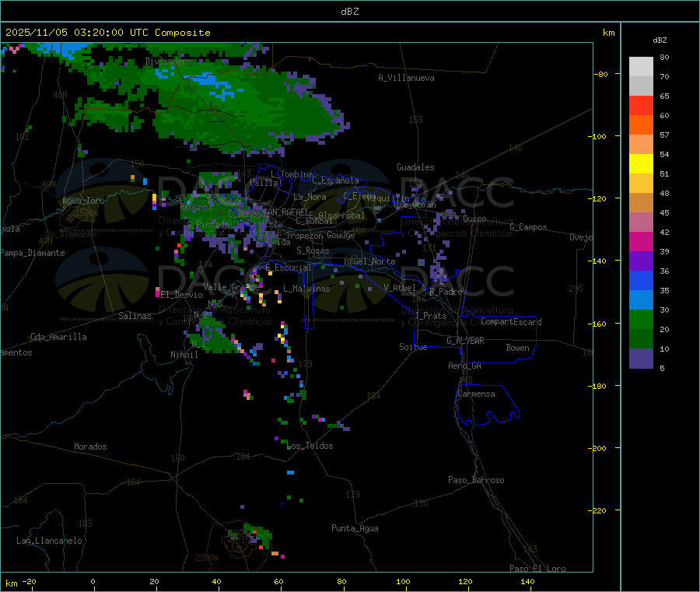
Task: Click the 'Divisadero' map label
Action: click(168, 61)
